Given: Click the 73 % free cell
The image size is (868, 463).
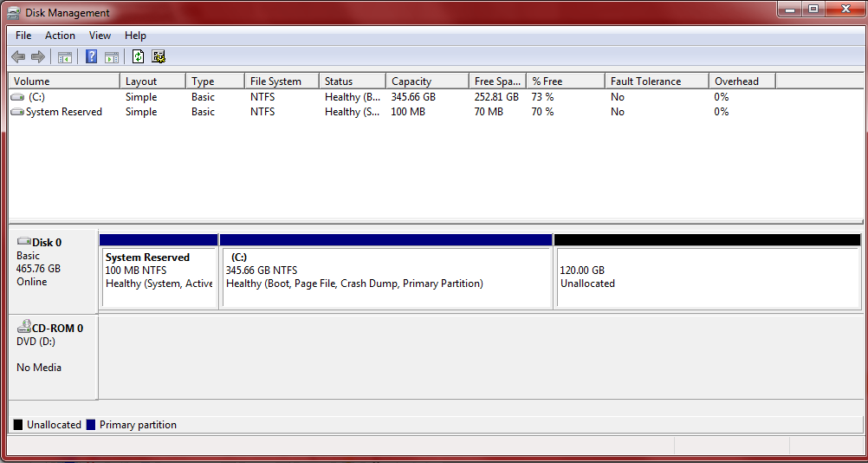Looking at the screenshot, I should [x=542, y=97].
